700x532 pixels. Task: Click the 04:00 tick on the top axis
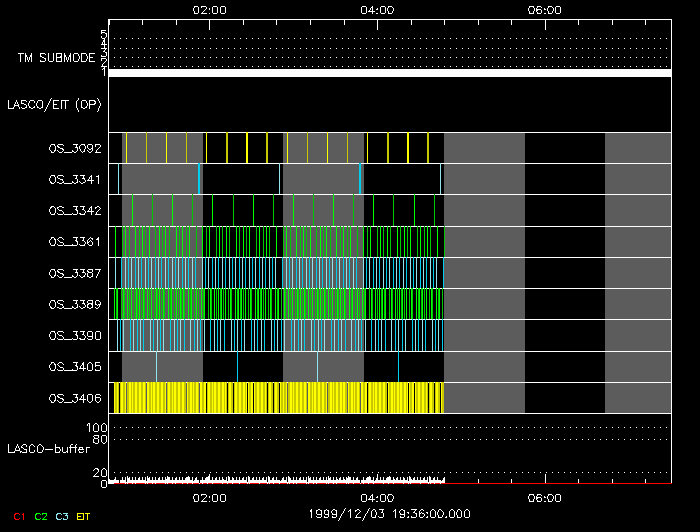[376, 9]
